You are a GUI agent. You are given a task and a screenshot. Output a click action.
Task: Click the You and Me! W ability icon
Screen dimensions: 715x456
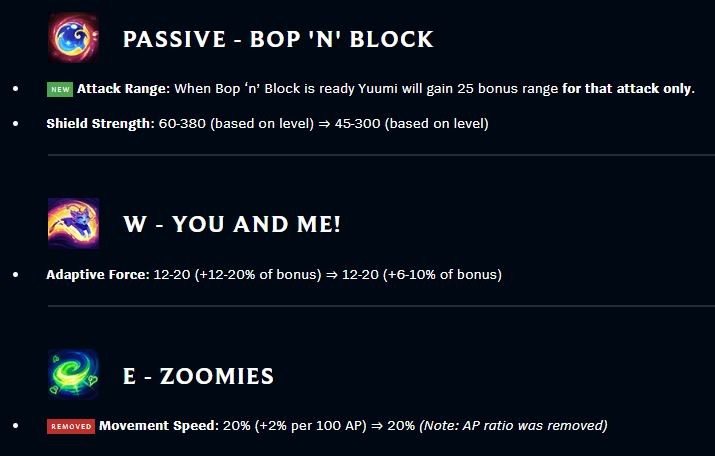(73, 223)
